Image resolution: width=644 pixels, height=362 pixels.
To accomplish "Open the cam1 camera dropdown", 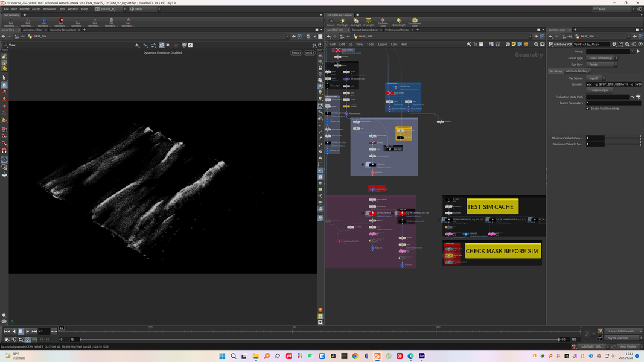I will click(309, 52).
